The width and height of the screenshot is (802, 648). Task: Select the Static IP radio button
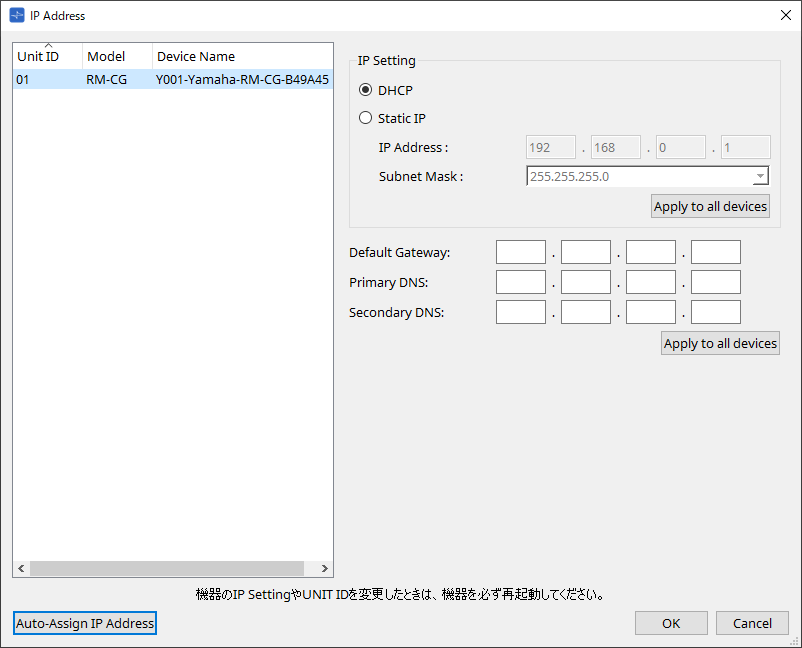(x=365, y=118)
